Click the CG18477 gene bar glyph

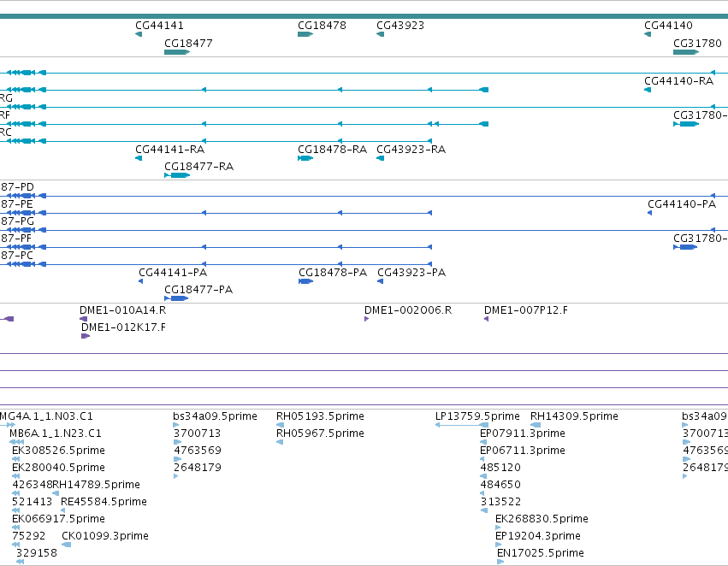[177, 52]
